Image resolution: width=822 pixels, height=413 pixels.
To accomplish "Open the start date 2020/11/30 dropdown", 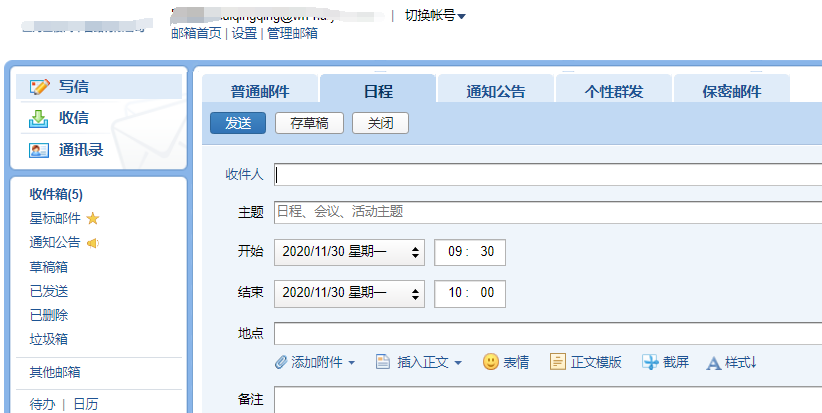I will pos(416,252).
